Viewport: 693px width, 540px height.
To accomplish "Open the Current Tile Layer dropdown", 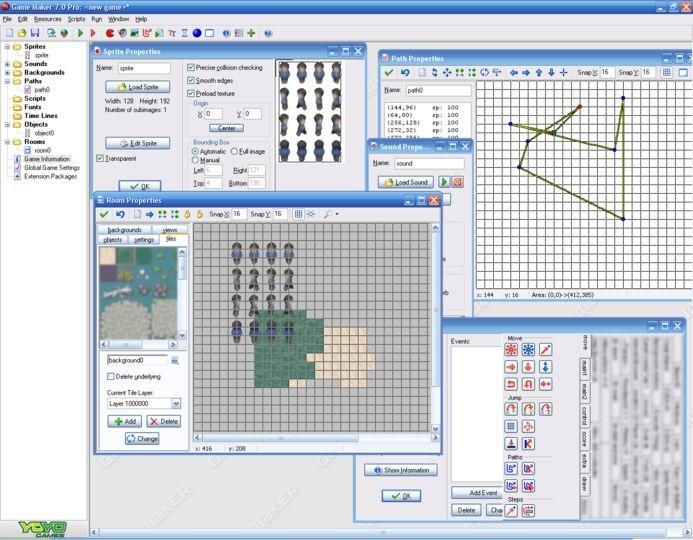I will pyautogui.click(x=176, y=403).
